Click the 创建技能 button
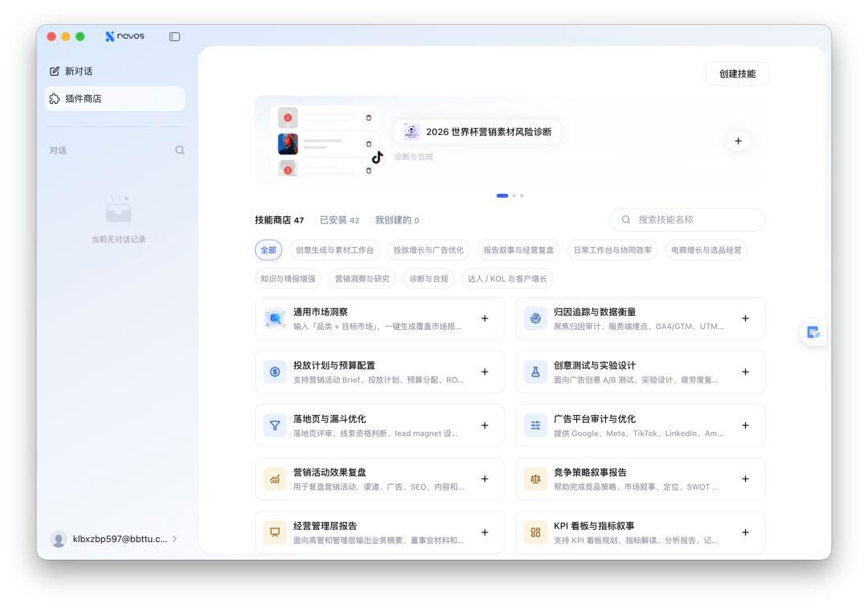Viewport: 868px width, 608px height. pyautogui.click(x=737, y=74)
